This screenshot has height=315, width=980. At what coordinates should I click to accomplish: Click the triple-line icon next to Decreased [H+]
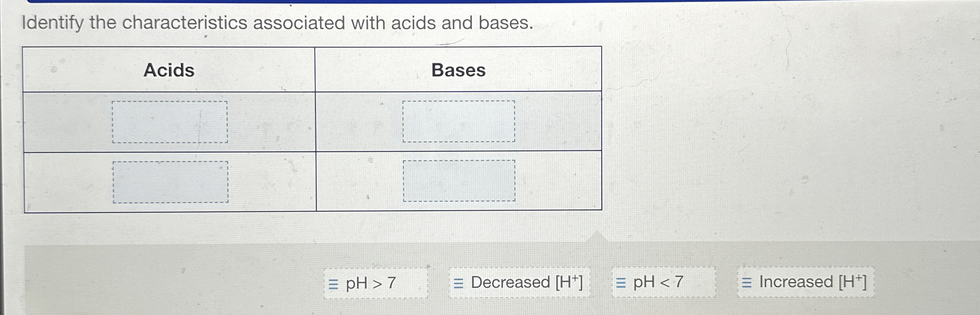click(459, 283)
